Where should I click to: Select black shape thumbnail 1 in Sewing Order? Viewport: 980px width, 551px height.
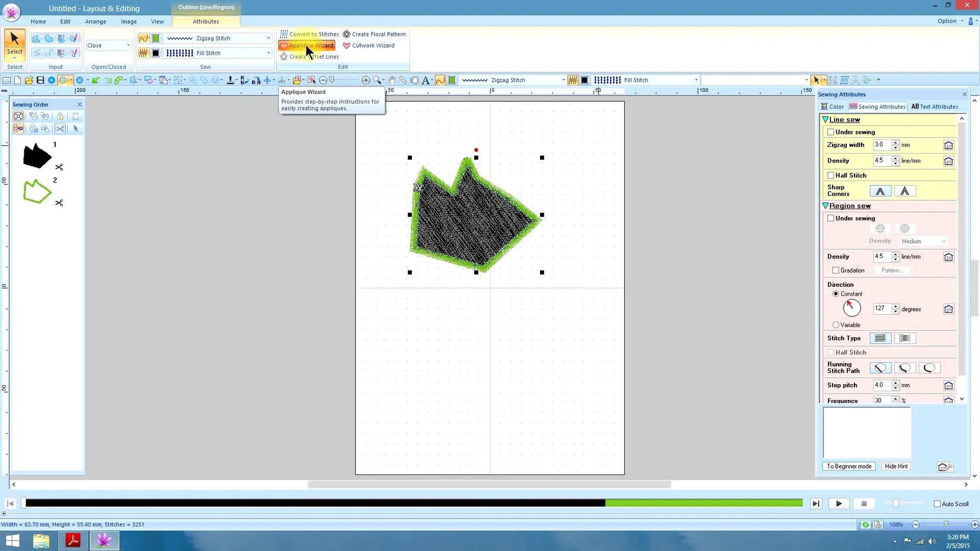37,156
